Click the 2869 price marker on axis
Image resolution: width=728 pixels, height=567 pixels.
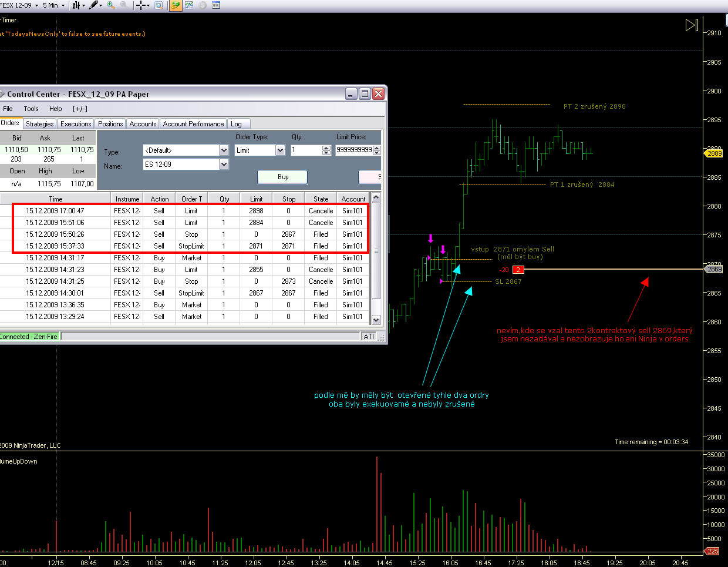click(714, 269)
